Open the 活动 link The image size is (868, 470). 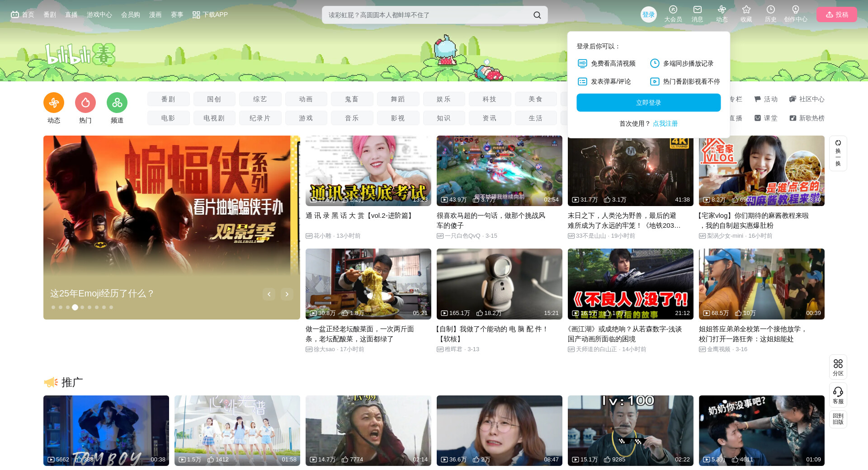click(x=766, y=99)
